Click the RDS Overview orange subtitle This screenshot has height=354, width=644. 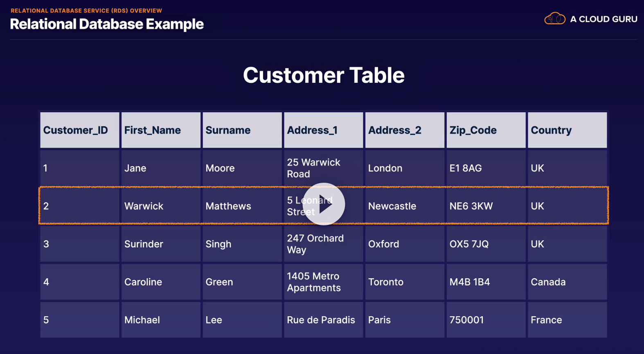(86, 11)
